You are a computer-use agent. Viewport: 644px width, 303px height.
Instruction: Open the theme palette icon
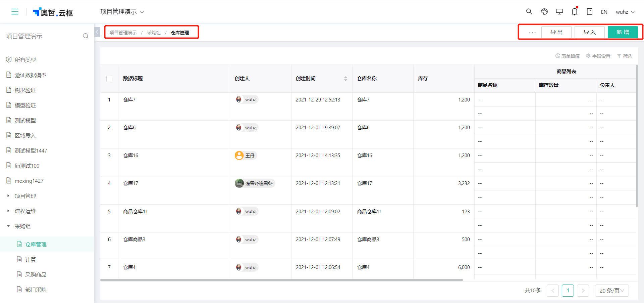[x=544, y=12]
